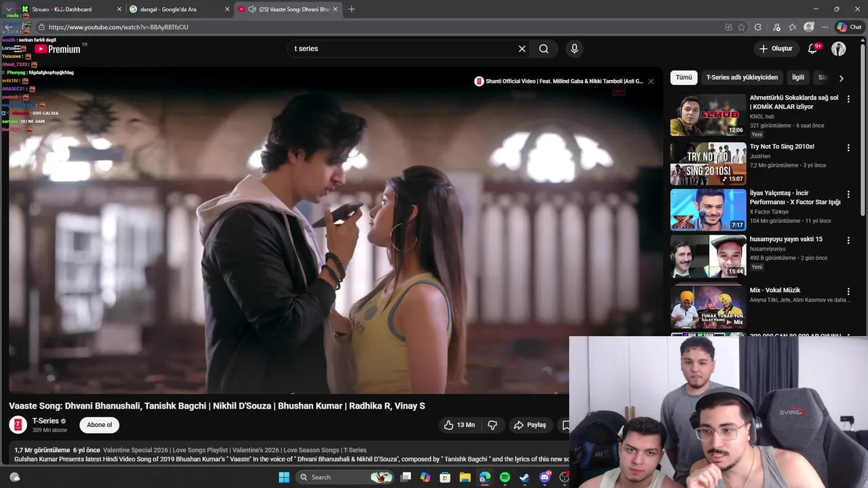The image size is (868, 488).
Task: Show more filter chips with arrow
Action: point(841,78)
